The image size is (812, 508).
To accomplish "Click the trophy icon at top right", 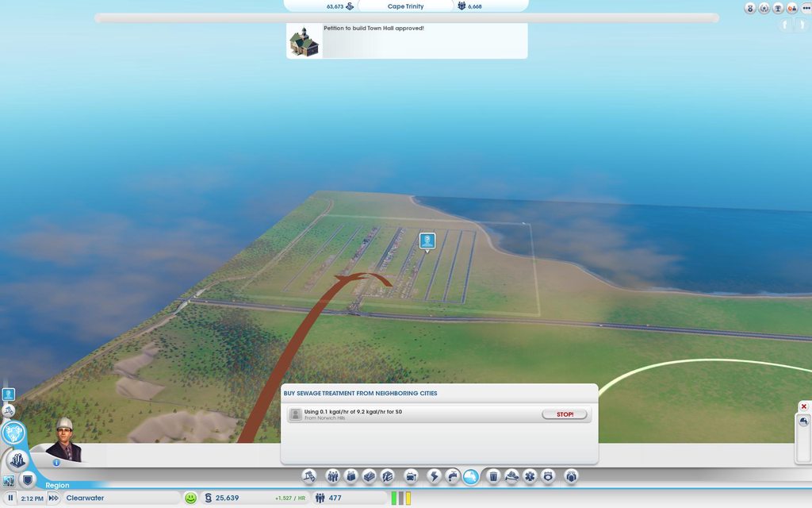I will 778,8.
